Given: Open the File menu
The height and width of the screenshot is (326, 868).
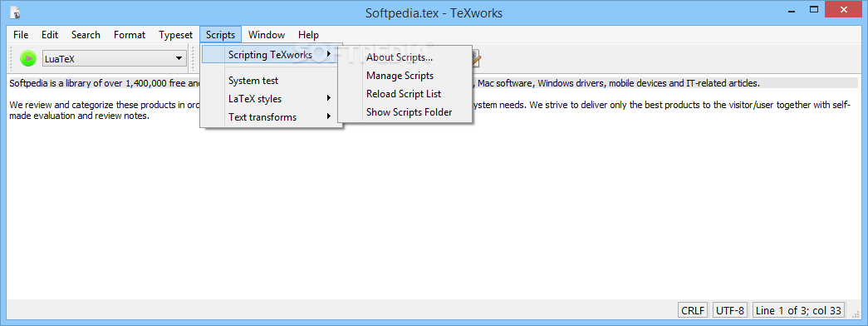Looking at the screenshot, I should (x=21, y=35).
